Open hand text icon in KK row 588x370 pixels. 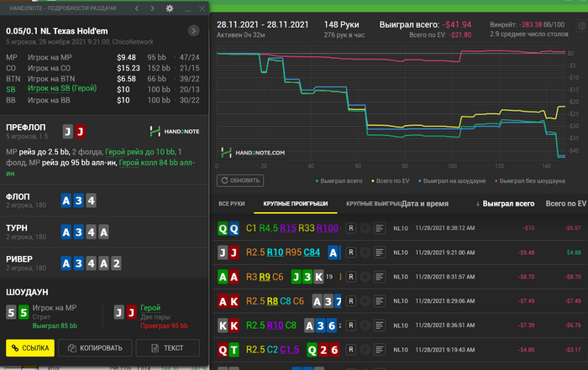tap(380, 324)
